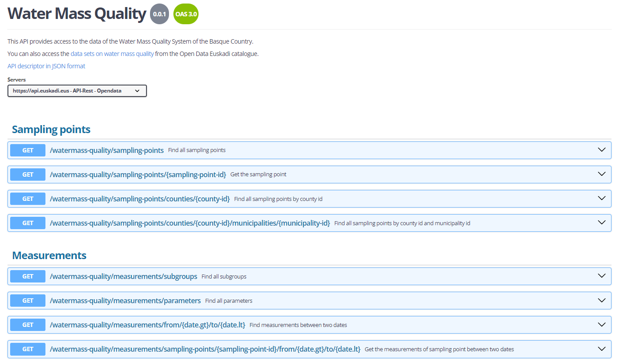
Task: Expand chevron for county id and municipality id row
Action: pyautogui.click(x=601, y=223)
